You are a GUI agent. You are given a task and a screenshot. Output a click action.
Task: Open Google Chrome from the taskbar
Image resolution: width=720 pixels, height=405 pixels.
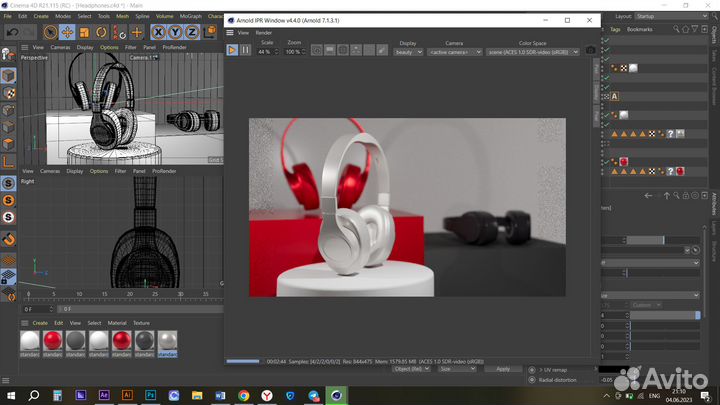[243, 396]
